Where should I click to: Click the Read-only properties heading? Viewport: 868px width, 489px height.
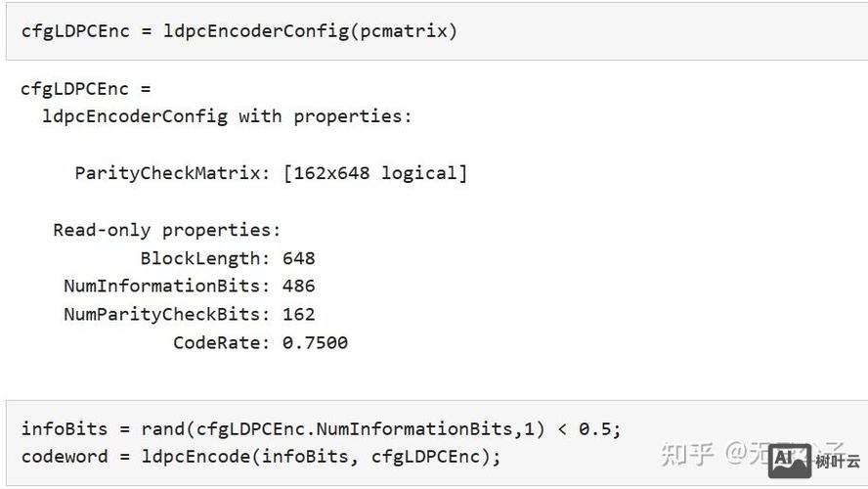click(166, 230)
